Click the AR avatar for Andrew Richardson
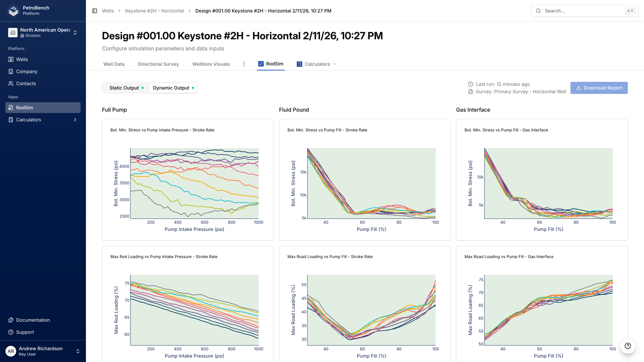Viewport: 644px width, 362px height. [x=10, y=351]
